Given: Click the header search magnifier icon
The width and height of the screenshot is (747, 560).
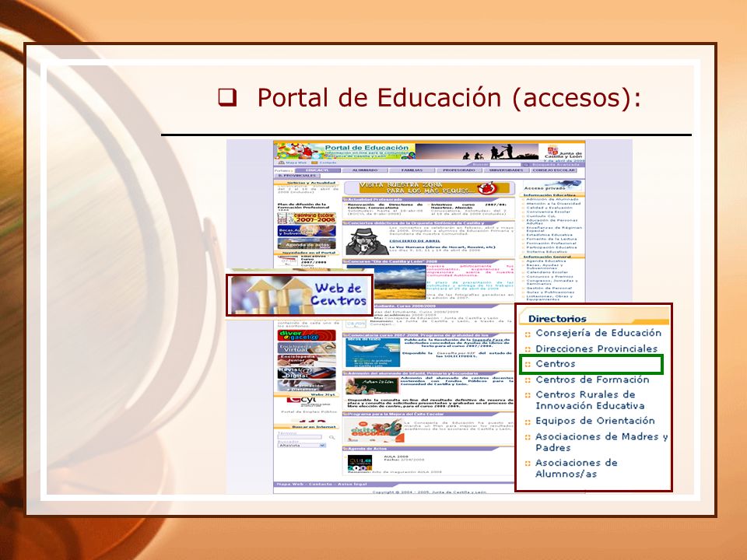Looking at the screenshot, I should (526, 165).
